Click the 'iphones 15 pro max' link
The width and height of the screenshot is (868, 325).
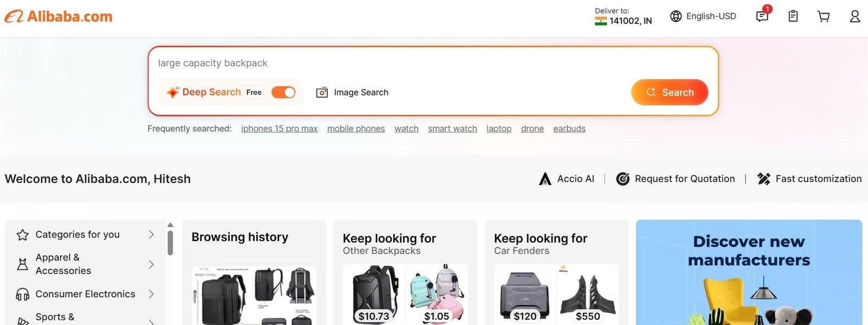[x=279, y=129]
